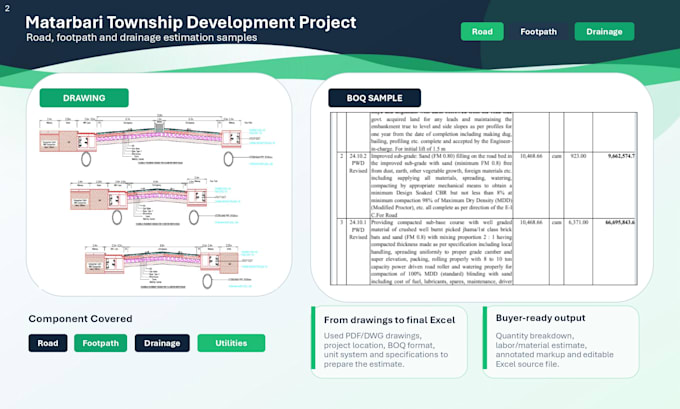The image size is (680, 409).
Task: Click the 'Buyer-ready output' heading
Action: [x=540, y=318]
